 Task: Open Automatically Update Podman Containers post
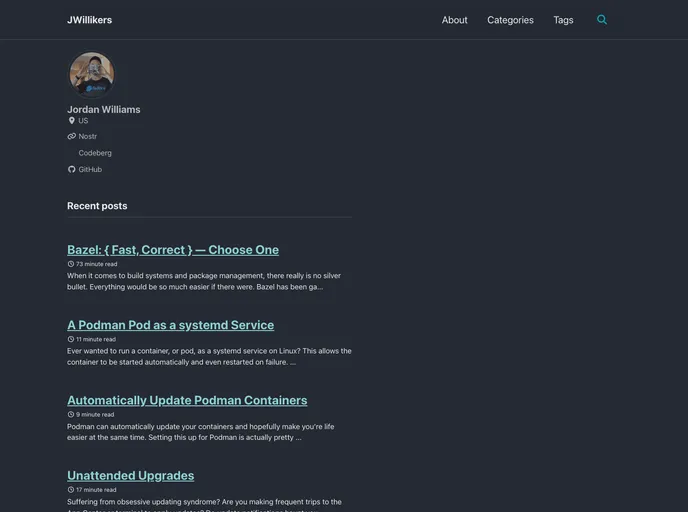point(187,400)
